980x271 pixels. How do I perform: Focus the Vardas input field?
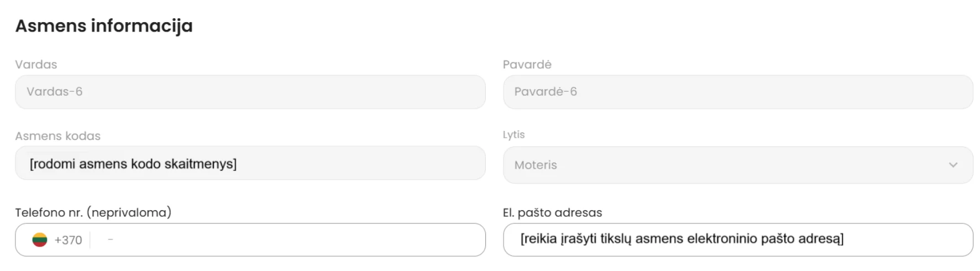pyautogui.click(x=250, y=92)
